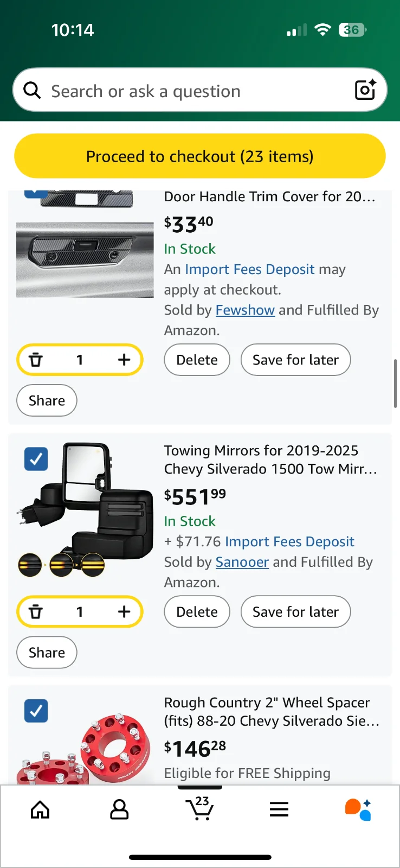Uncheck the Rough Country Wheel Spacer checkbox
400x868 pixels.
36,711
